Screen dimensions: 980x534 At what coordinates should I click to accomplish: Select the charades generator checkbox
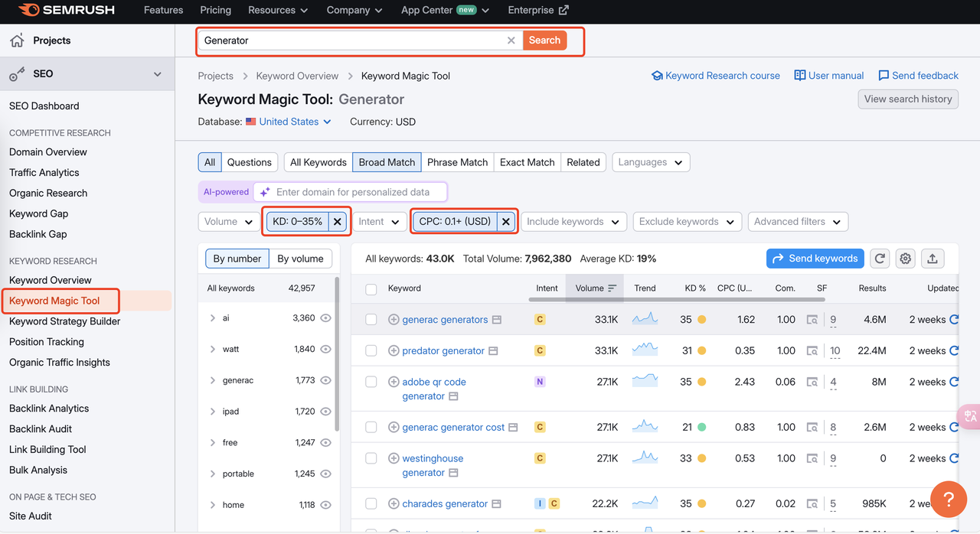coord(371,504)
